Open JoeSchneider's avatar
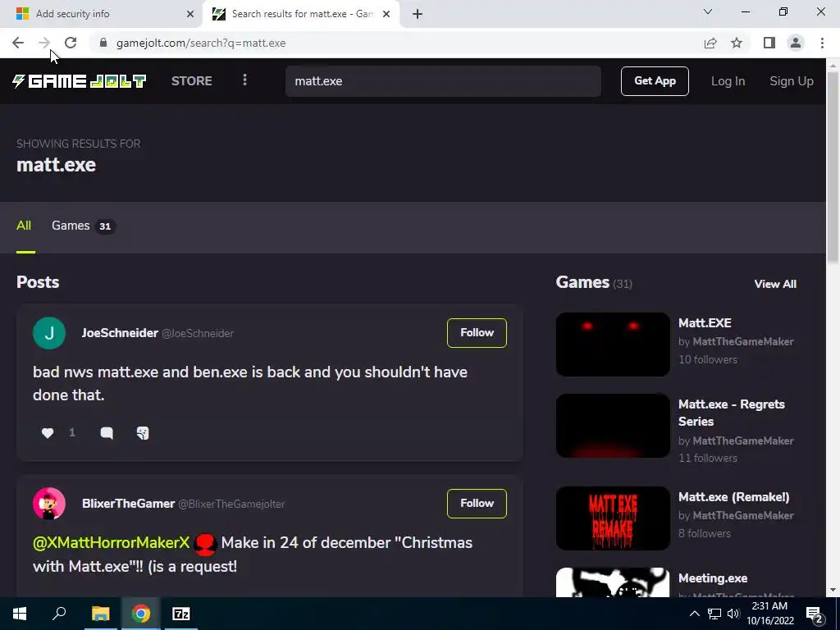 point(49,333)
